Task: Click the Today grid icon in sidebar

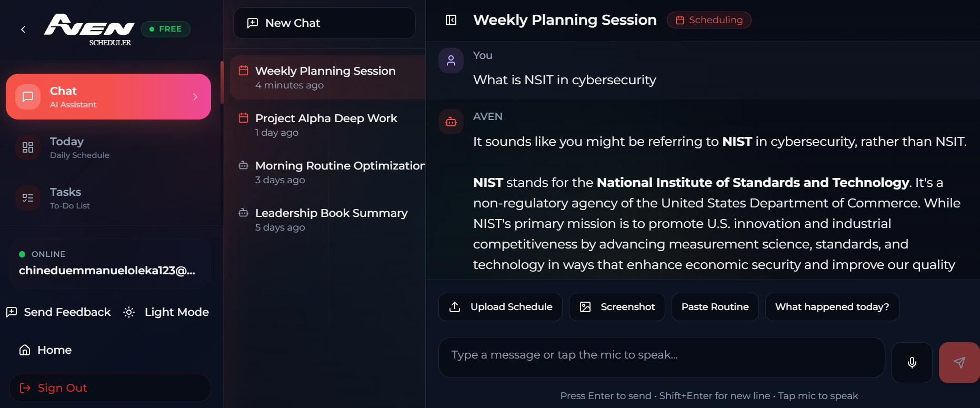Action: coord(28,147)
